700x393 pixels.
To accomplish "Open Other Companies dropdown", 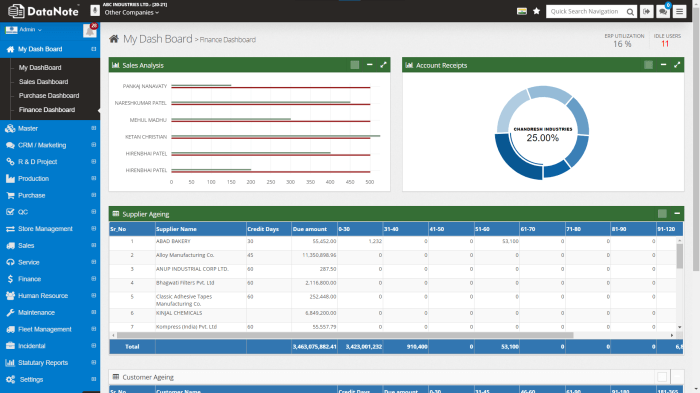I will [132, 13].
